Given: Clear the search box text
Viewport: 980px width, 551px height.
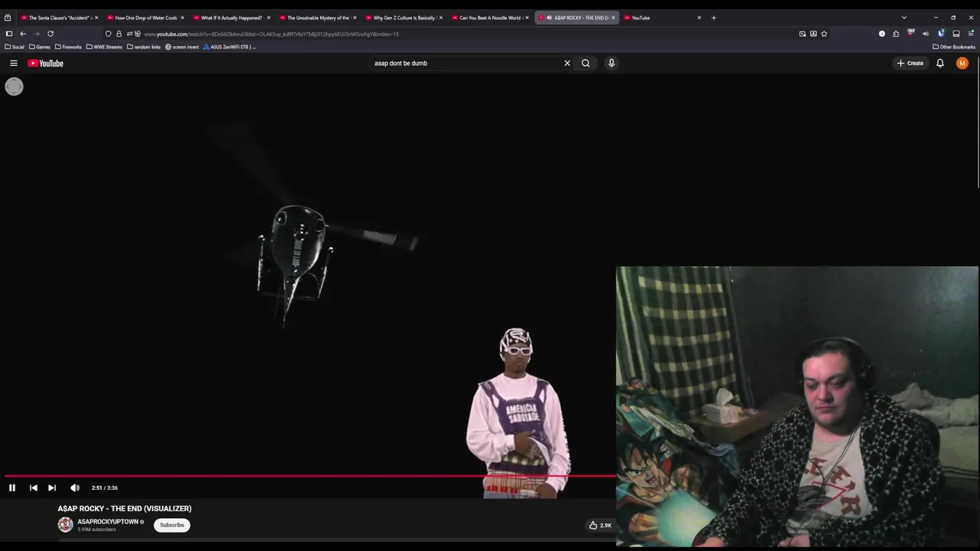Looking at the screenshot, I should (567, 64).
